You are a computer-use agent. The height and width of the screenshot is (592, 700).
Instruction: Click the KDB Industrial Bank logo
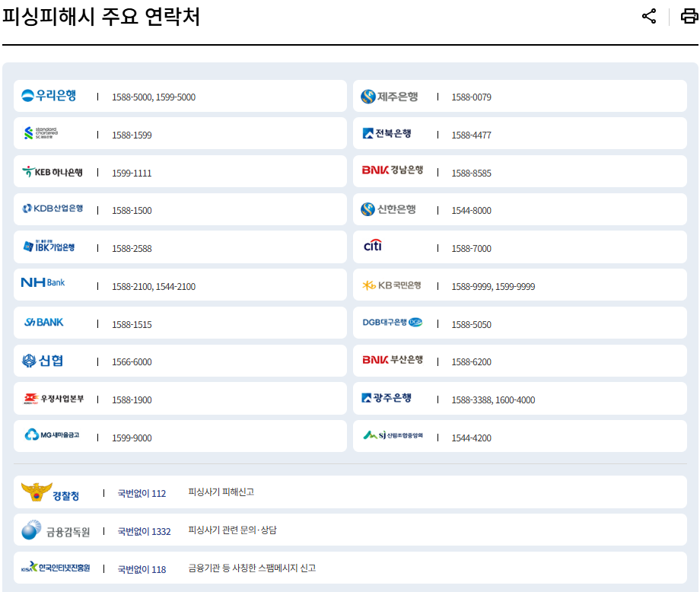point(52,208)
